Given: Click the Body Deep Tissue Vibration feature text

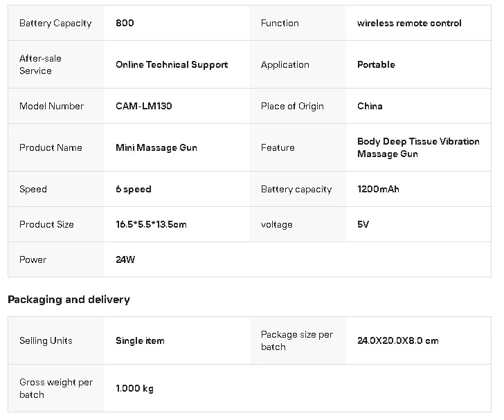Looking at the screenshot, I should (x=418, y=141).
